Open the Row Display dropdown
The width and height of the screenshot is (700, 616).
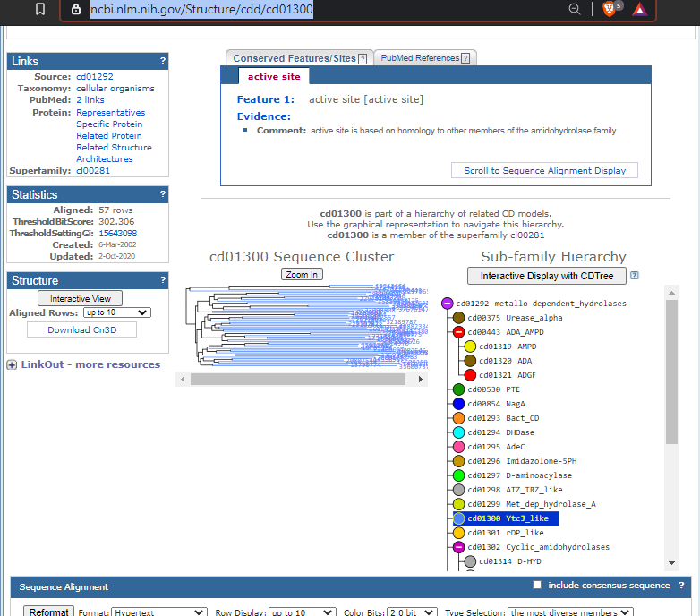coord(303,612)
